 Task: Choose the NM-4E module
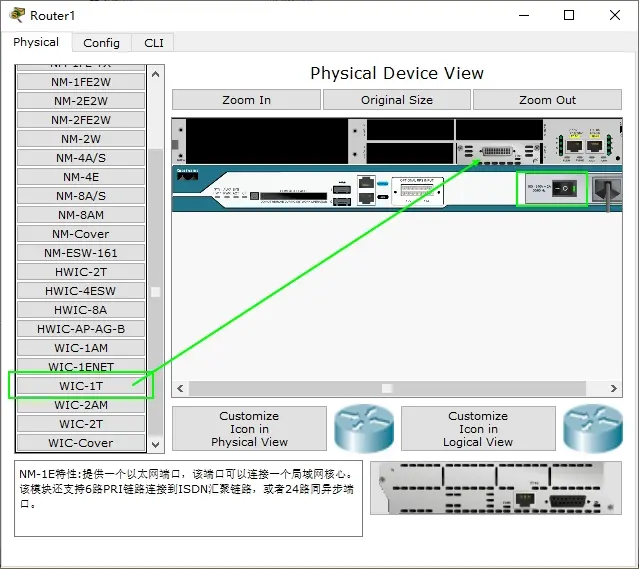pyautogui.click(x=81, y=177)
